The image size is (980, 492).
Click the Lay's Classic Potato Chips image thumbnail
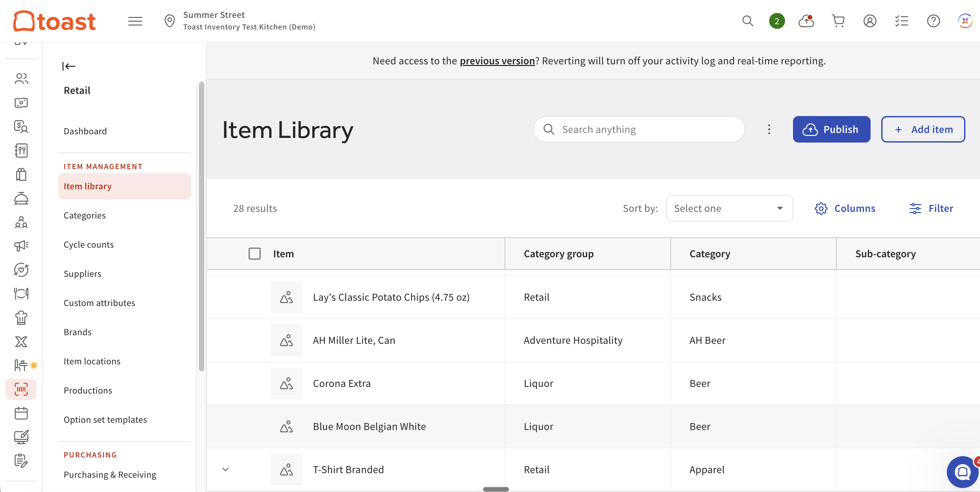coord(286,297)
